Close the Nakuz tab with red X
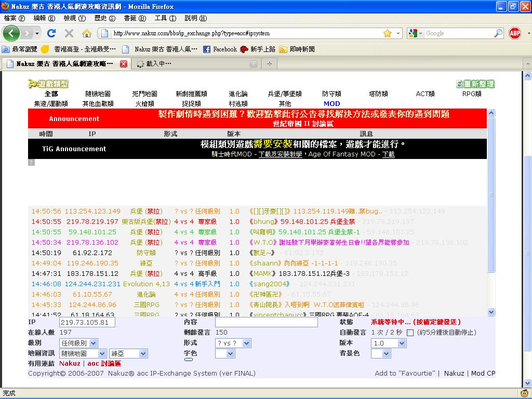Image resolution: width=532 pixels, height=399 pixels. click(x=124, y=64)
